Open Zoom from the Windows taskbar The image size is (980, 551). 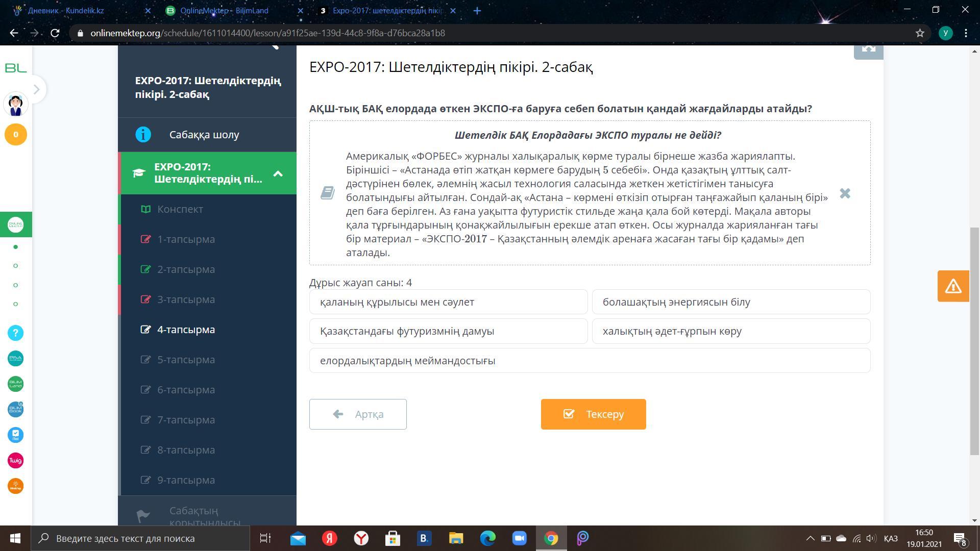(519, 538)
